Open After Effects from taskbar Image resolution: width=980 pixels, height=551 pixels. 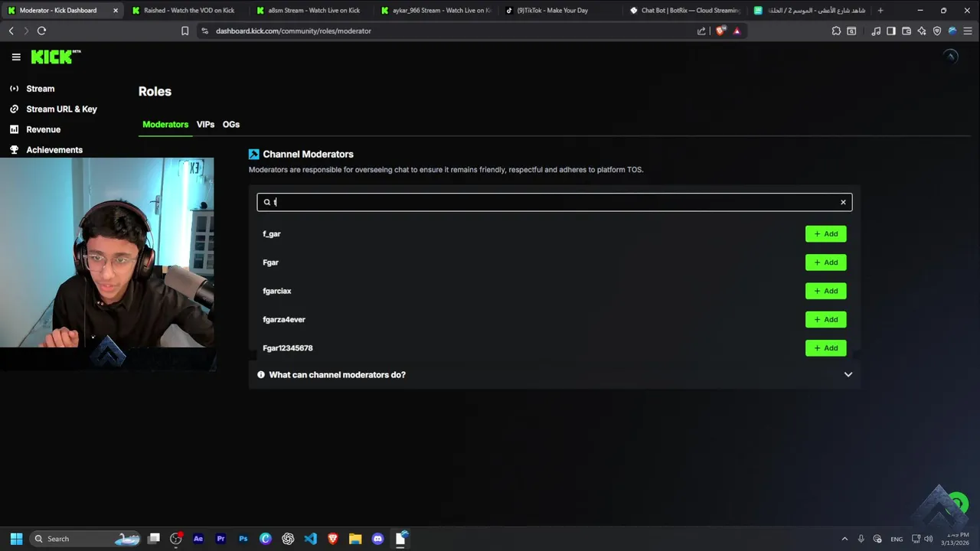(x=198, y=539)
